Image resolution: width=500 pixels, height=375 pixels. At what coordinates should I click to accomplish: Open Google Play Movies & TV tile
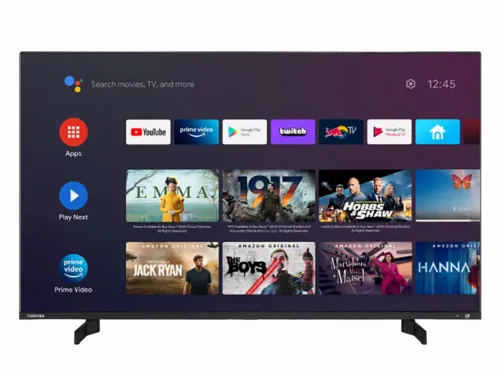pyautogui.click(x=389, y=132)
